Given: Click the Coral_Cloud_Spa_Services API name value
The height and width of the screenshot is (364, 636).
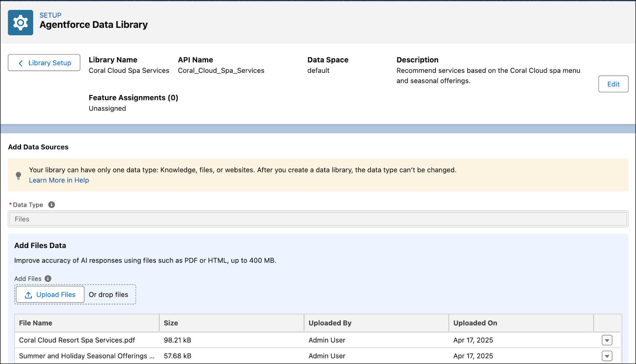Looking at the screenshot, I should [x=221, y=70].
